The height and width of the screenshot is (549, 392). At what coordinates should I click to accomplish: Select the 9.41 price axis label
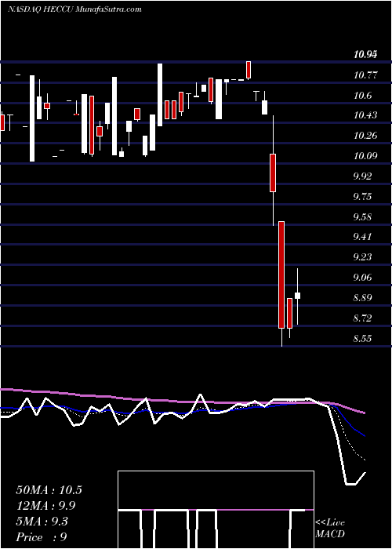point(363,237)
